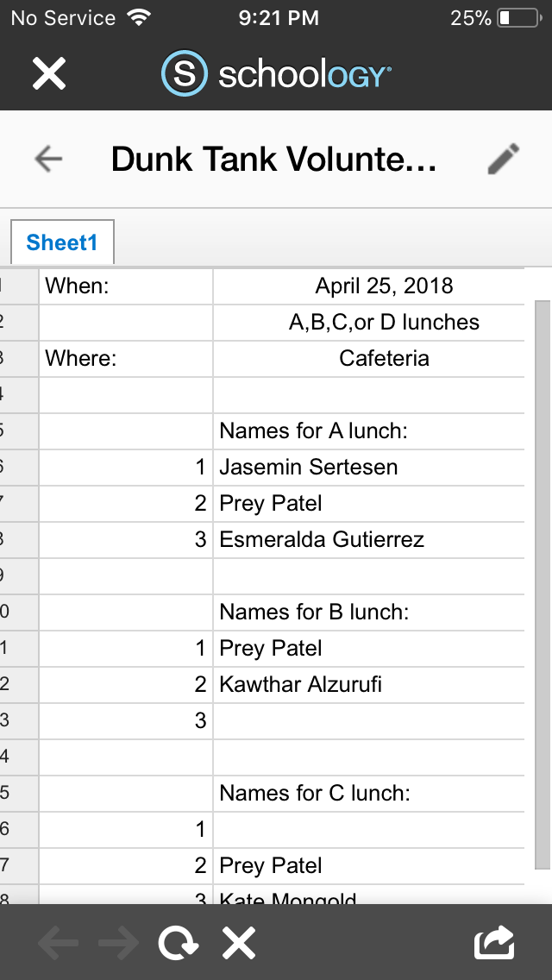This screenshot has height=980, width=552.
Task: Tap the bottom toolbar back arrow
Action: [x=58, y=943]
